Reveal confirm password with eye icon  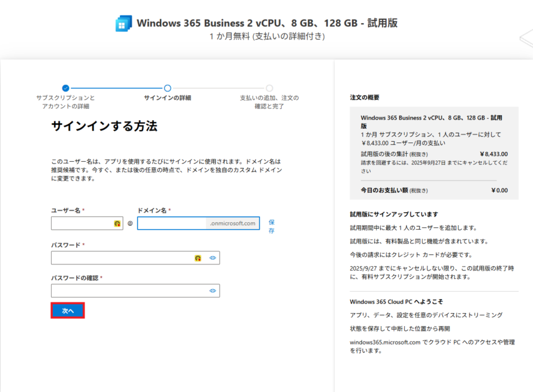click(213, 291)
